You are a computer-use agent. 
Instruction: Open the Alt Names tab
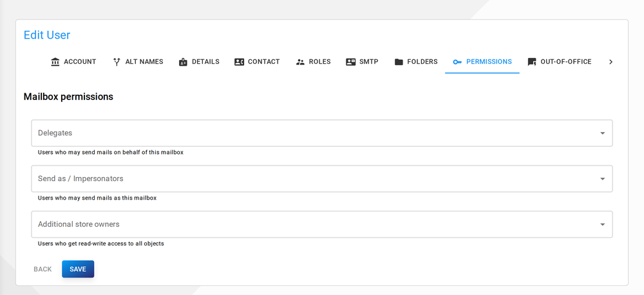(138, 62)
